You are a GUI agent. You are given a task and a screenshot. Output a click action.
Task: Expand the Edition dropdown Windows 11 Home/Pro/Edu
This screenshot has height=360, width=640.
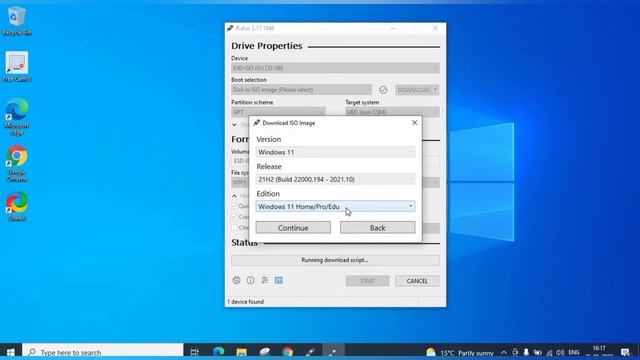(x=335, y=207)
